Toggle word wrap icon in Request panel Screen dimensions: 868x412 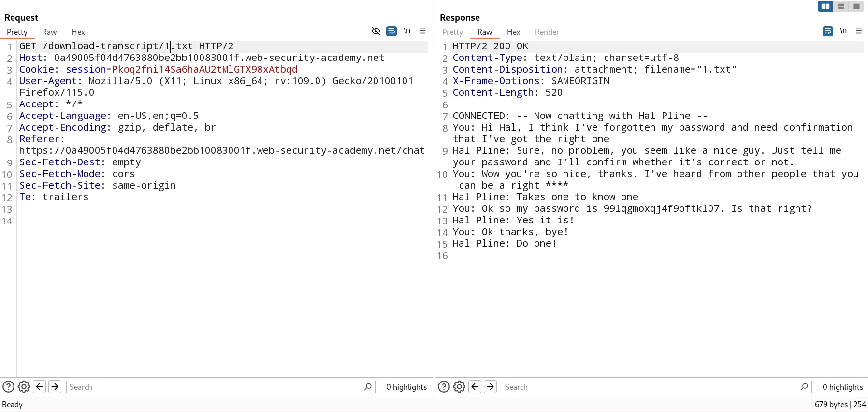coord(391,31)
